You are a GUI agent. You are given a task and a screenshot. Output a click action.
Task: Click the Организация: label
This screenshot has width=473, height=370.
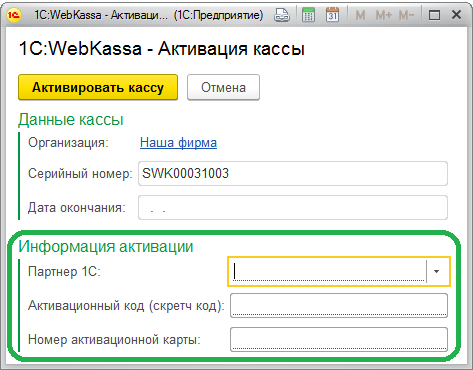pos(68,143)
